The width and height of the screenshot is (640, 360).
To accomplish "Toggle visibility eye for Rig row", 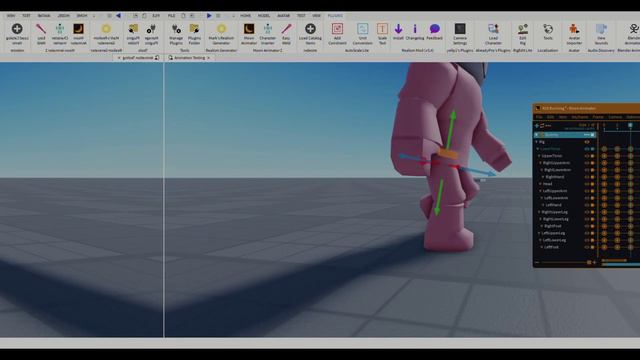I will pyautogui.click(x=587, y=142).
